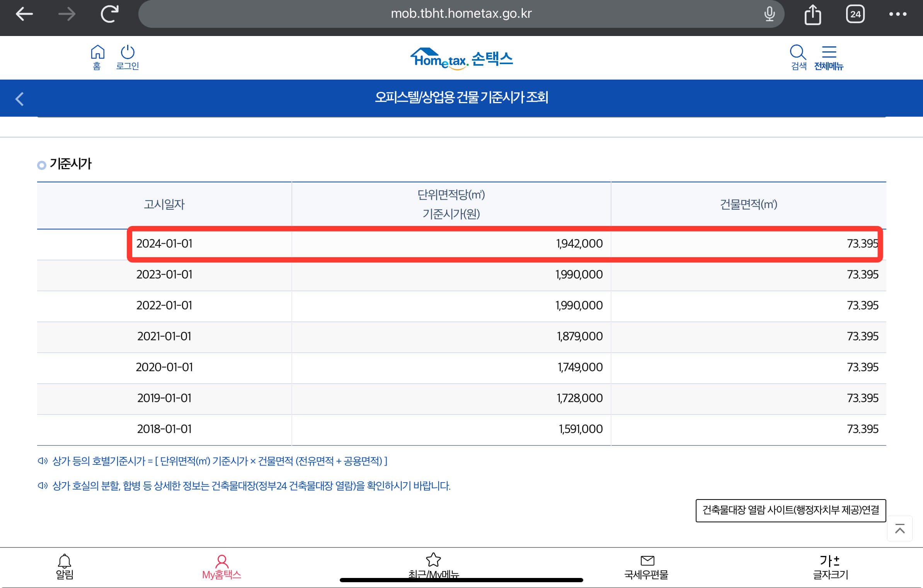
Task: Adjust 글자크기 text size control
Action: pos(830,567)
